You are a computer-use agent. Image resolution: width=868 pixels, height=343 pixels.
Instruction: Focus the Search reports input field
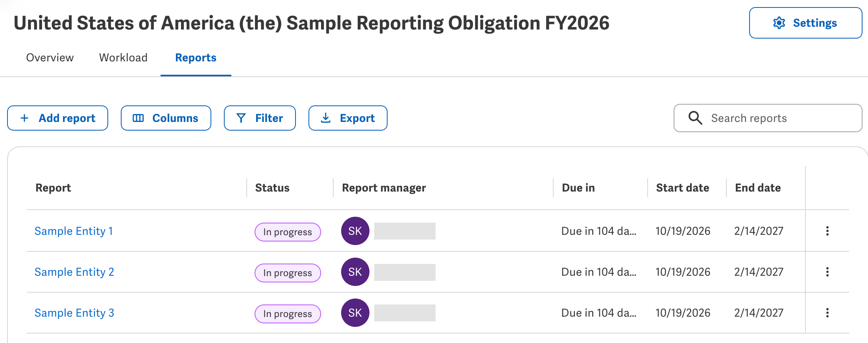(x=768, y=118)
